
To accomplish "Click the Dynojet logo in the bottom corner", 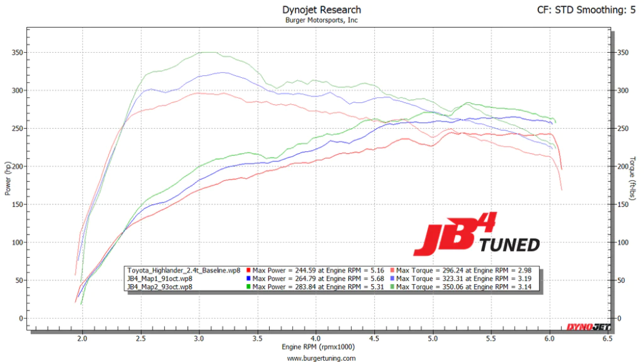I will [587, 327].
